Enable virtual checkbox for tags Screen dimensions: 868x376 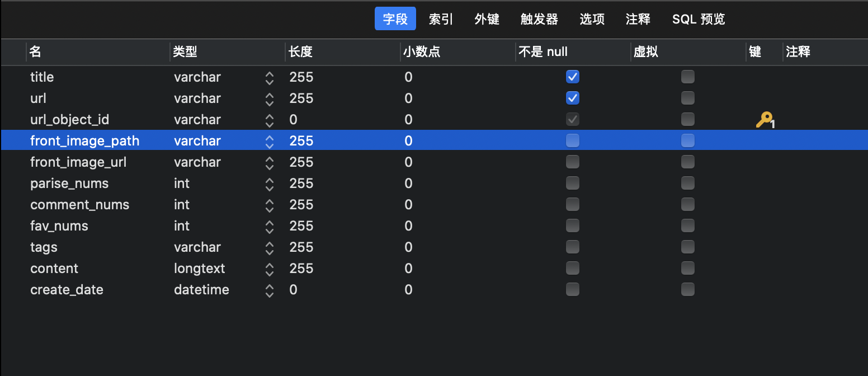click(x=688, y=247)
